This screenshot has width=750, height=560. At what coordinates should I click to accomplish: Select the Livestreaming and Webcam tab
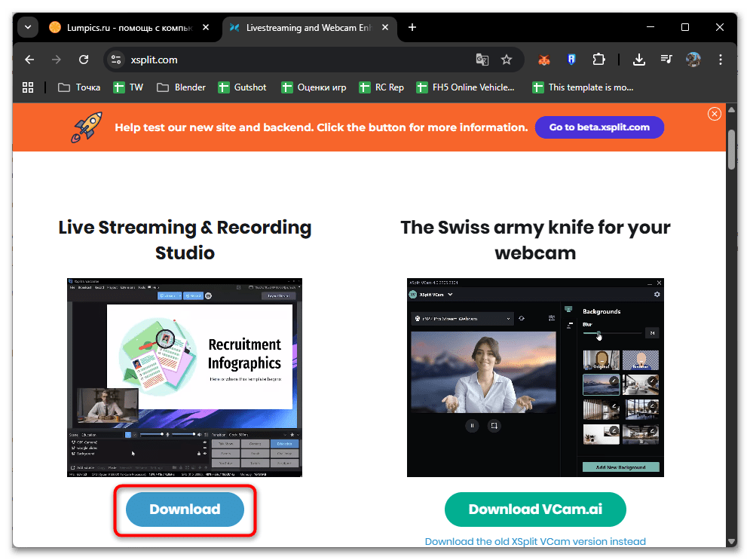click(309, 28)
